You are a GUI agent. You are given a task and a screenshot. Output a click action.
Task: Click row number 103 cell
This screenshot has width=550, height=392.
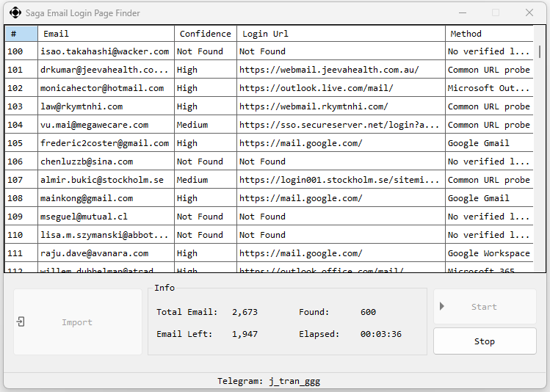tap(21, 106)
